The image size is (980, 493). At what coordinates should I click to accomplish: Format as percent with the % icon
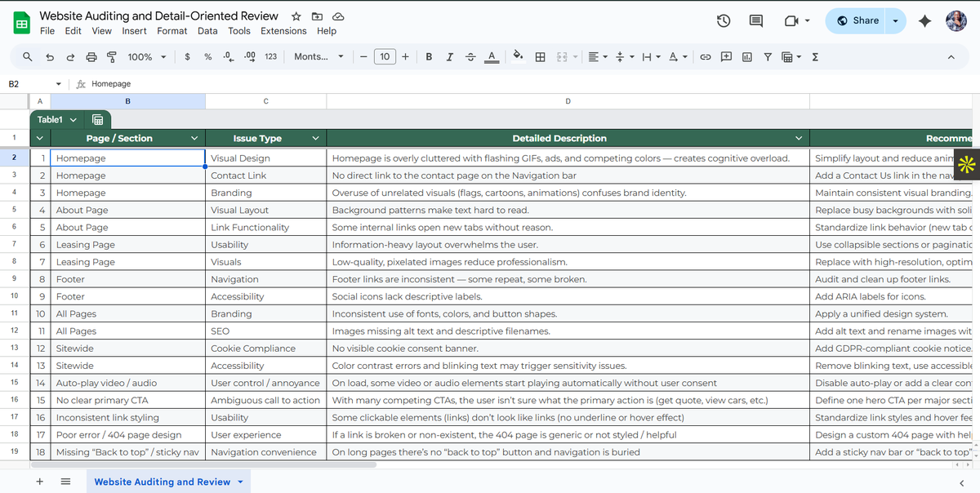tap(208, 57)
